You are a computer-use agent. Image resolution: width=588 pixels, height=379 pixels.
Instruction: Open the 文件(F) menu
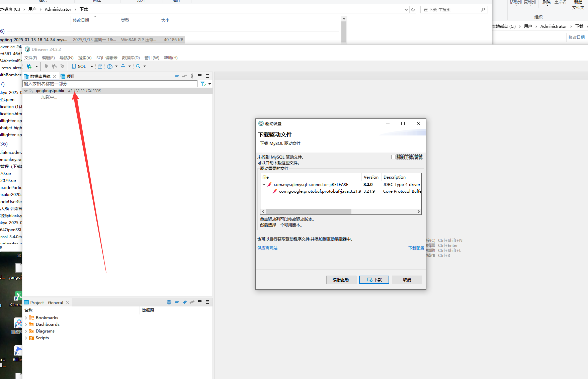(x=31, y=58)
